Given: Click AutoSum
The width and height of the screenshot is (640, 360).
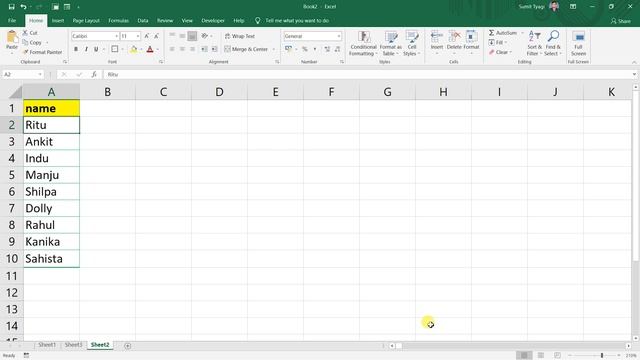Looking at the screenshot, I should click(x=503, y=33).
